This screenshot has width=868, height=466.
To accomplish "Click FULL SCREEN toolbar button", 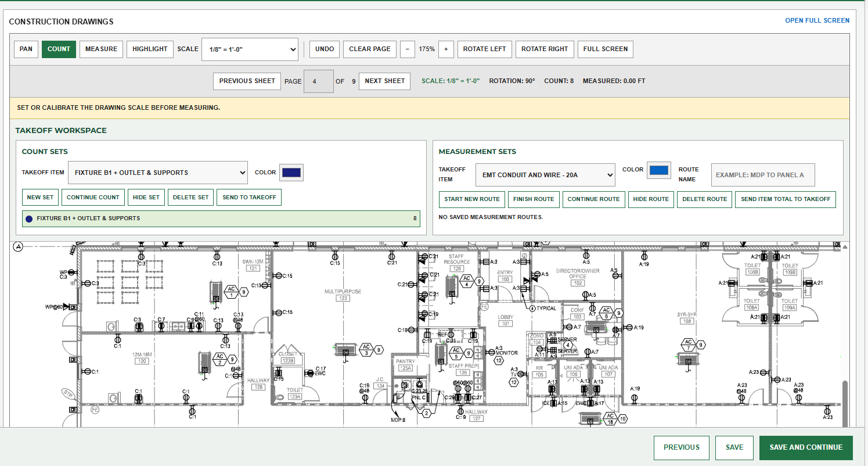I will coord(606,49).
